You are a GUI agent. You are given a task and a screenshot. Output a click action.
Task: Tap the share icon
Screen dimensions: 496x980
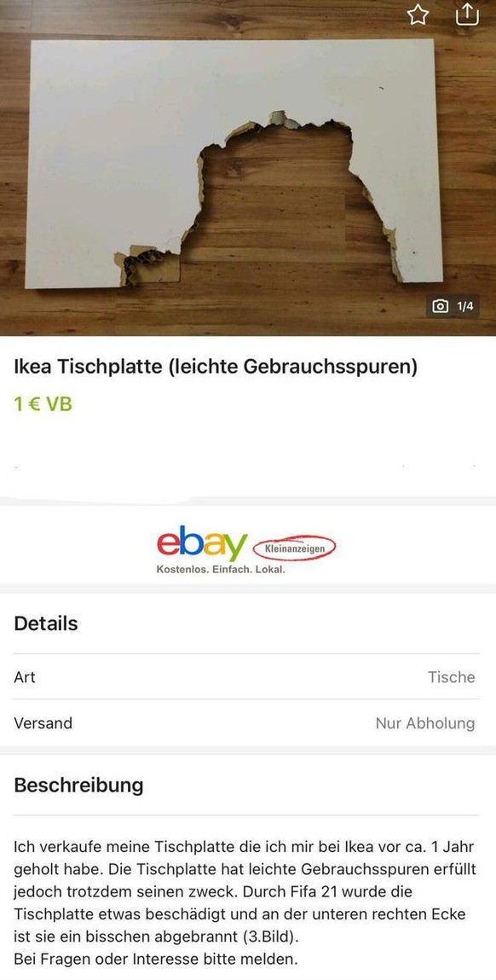point(467,14)
